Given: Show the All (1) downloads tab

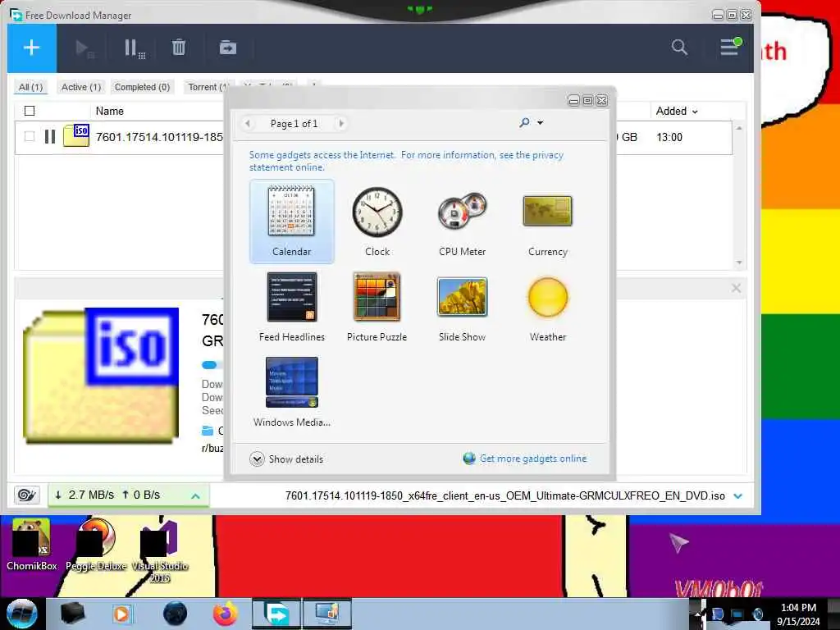Looking at the screenshot, I should pos(30,87).
